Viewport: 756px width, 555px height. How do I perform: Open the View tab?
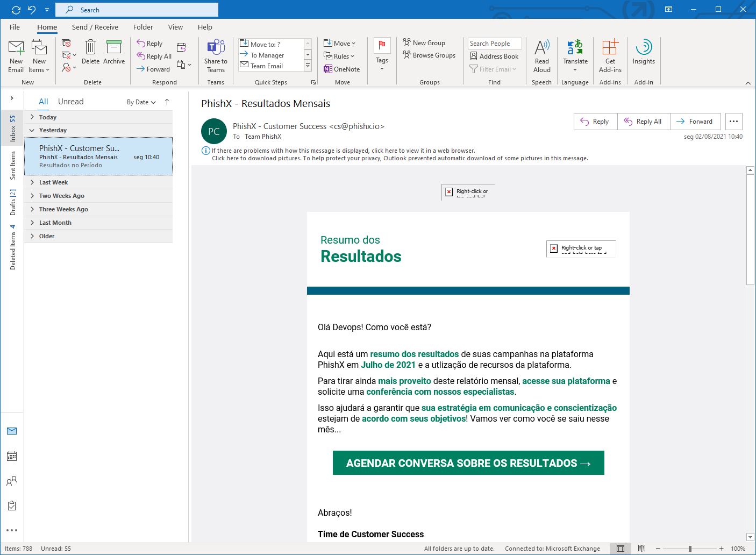click(x=175, y=27)
